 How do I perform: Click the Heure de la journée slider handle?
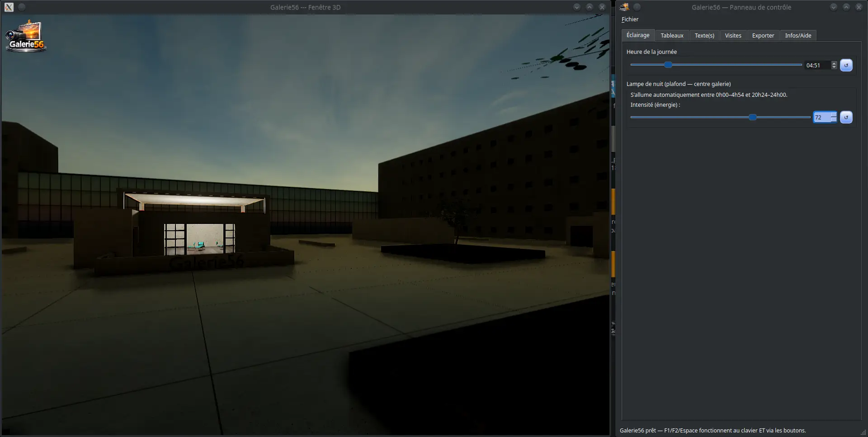click(x=668, y=65)
